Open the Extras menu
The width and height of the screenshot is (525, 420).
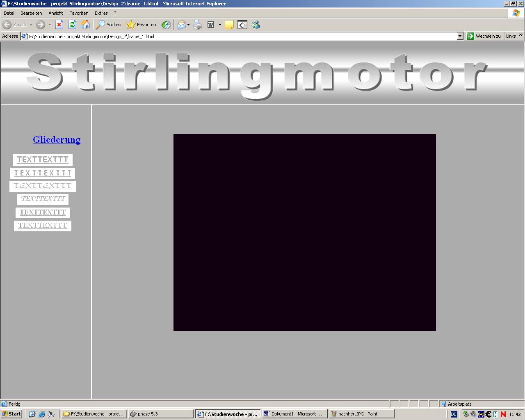[101, 13]
